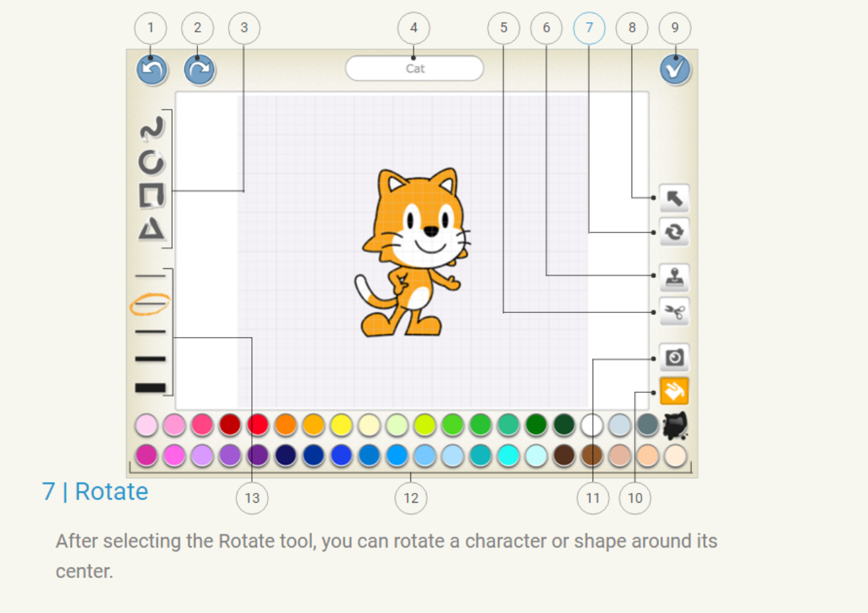The image size is (868, 613).
Task: Choose the second-thickest line width
Action: tap(151, 358)
